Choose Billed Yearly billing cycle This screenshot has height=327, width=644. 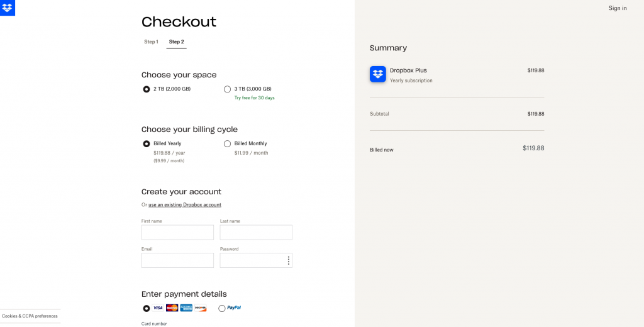point(147,144)
